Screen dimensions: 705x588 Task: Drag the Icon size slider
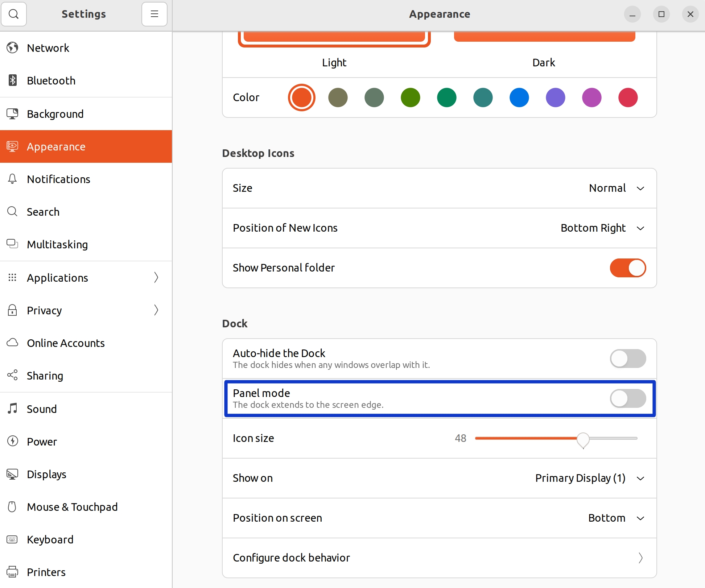point(584,439)
